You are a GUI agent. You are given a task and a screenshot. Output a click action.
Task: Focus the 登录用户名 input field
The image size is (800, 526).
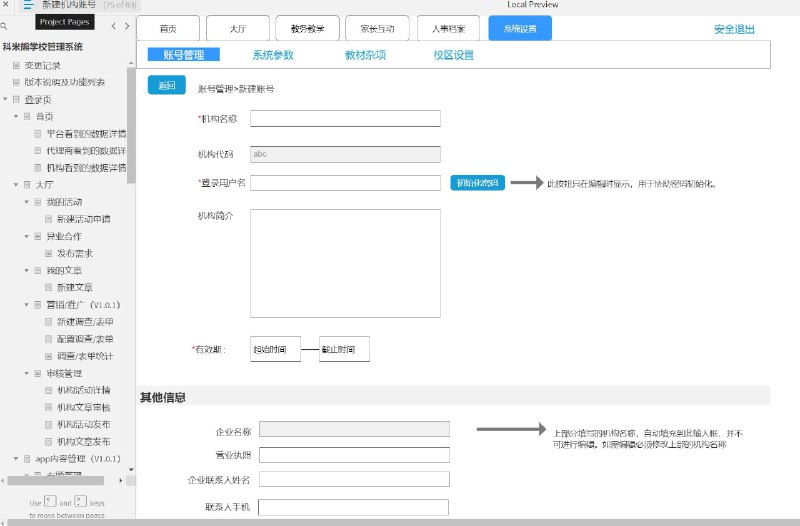pyautogui.click(x=345, y=183)
